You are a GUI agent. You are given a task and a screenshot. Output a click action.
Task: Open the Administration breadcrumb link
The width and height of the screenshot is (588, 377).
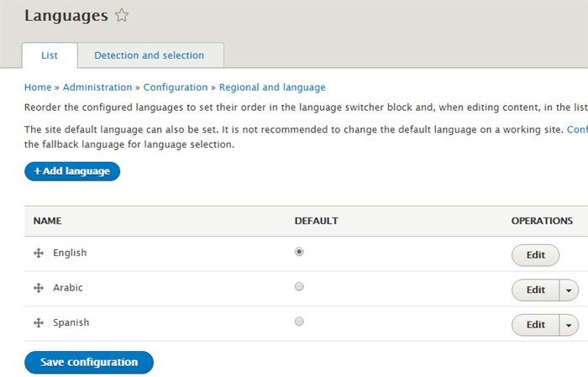(97, 87)
